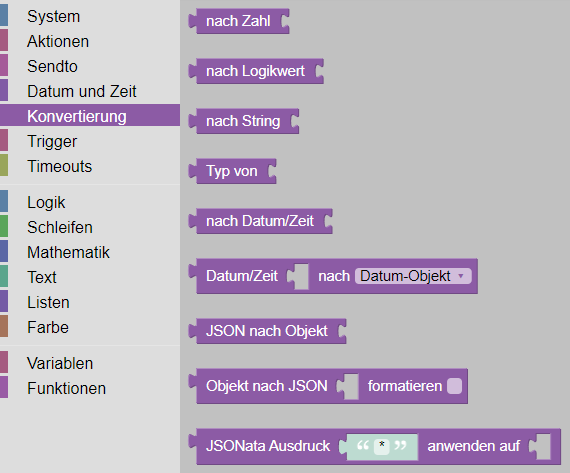Select the 'nach Zahl' conversion block

(238, 21)
